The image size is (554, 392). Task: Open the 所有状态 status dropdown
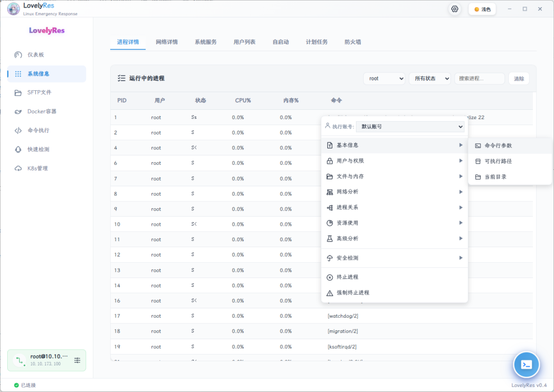click(430, 79)
